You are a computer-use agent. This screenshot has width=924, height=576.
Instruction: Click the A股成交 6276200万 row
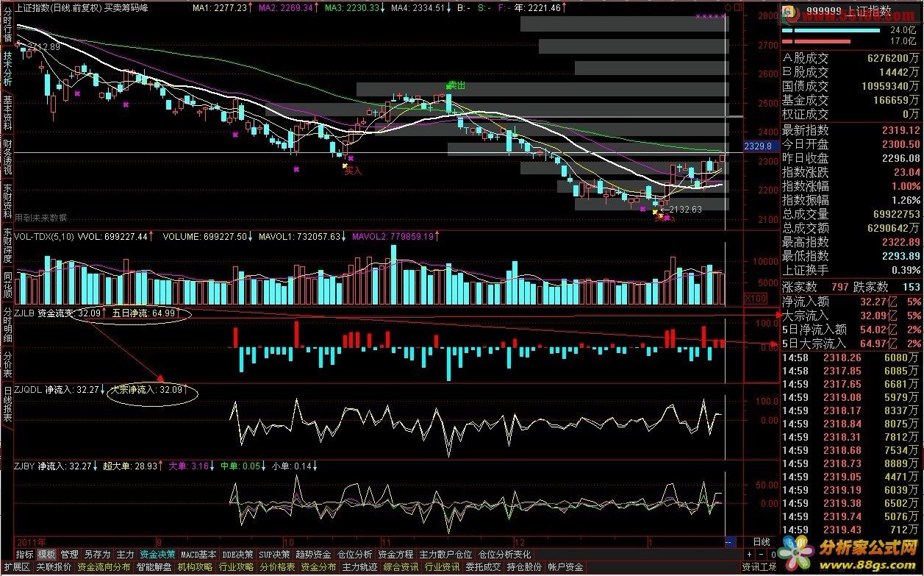852,60
